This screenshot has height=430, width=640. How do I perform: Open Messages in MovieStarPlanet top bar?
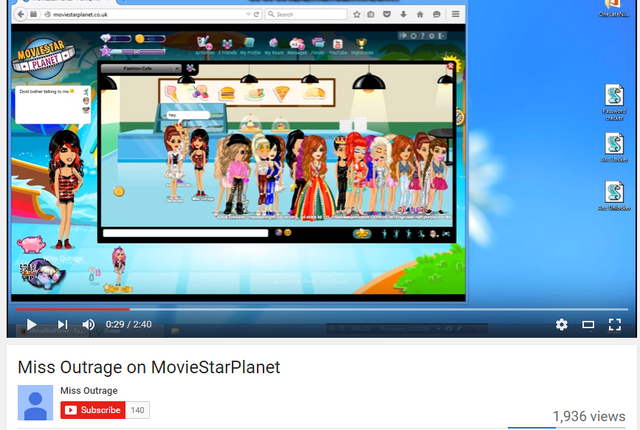(x=297, y=45)
